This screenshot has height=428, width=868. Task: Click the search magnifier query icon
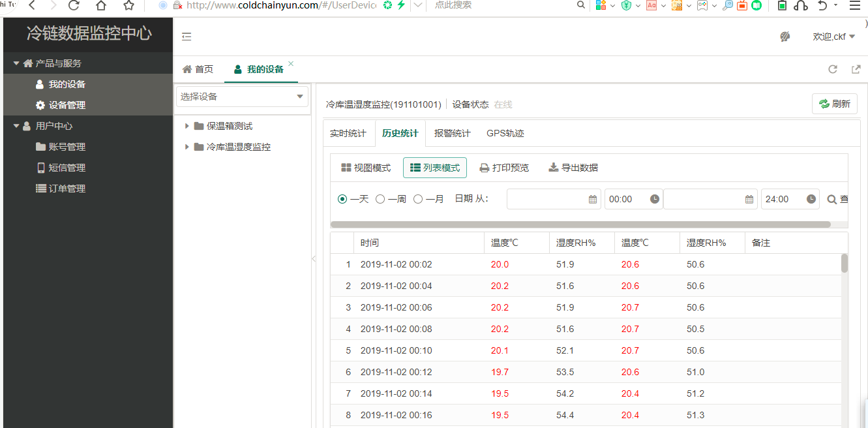(832, 200)
